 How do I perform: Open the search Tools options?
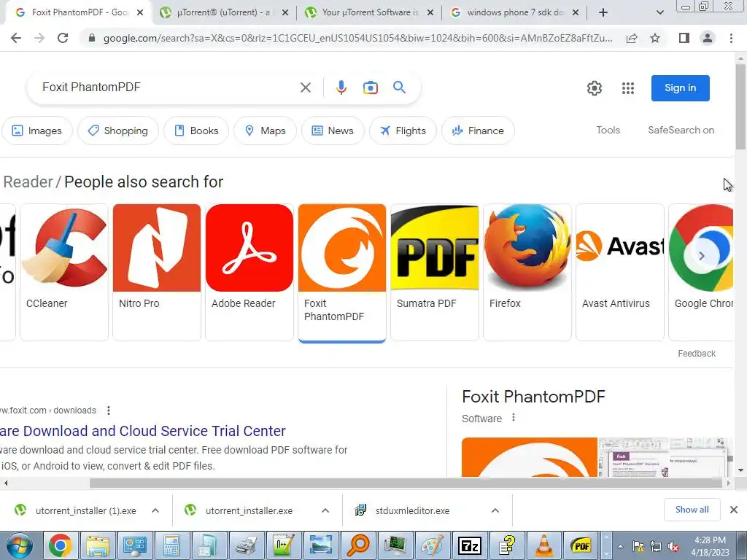point(608,130)
